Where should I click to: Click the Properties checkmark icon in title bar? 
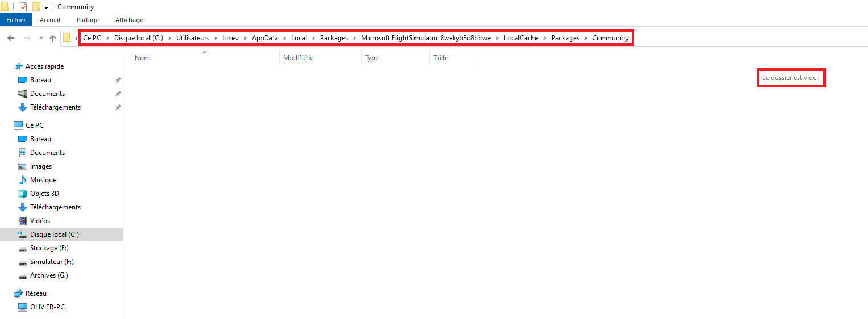pyautogui.click(x=23, y=7)
